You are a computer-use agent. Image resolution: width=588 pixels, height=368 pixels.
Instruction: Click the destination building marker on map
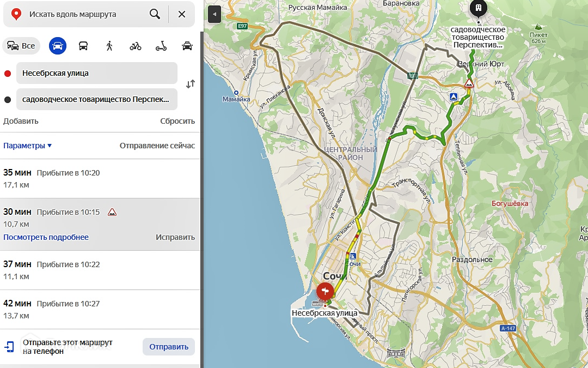pyautogui.click(x=478, y=8)
